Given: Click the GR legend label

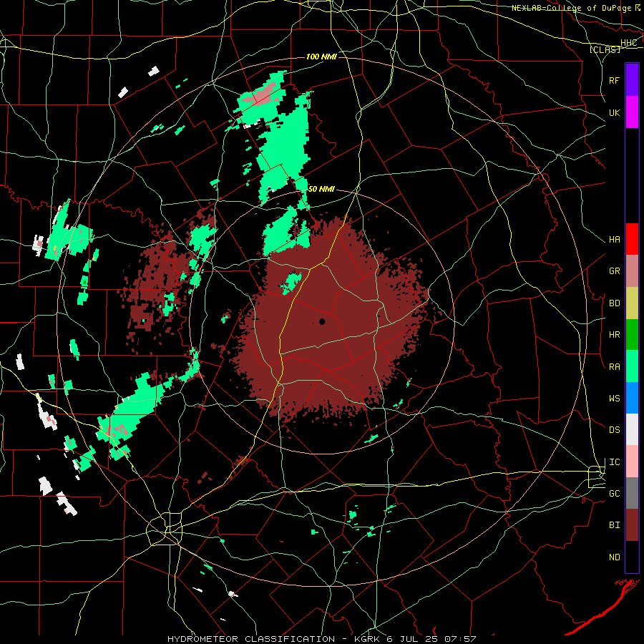Looking at the screenshot, I should 614,271.
